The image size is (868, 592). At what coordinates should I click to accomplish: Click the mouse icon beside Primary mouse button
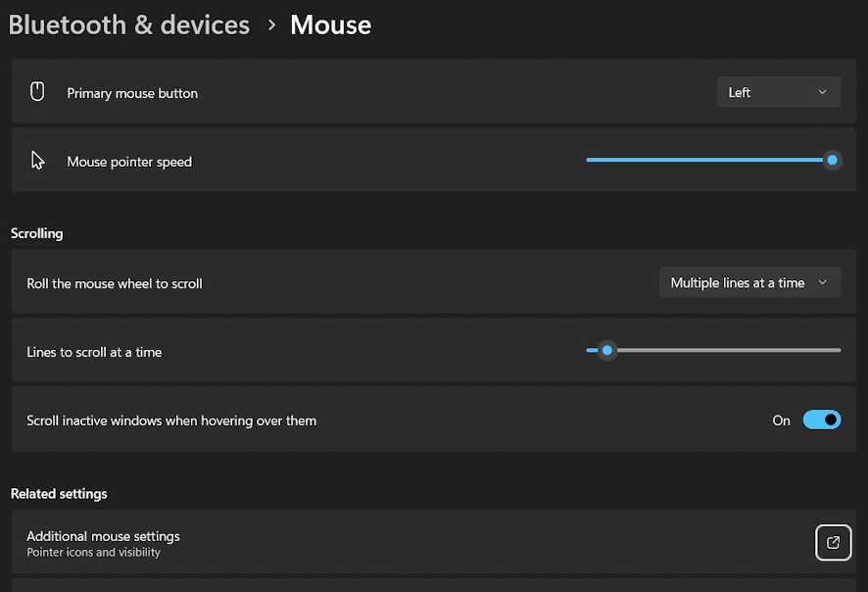[x=38, y=92]
